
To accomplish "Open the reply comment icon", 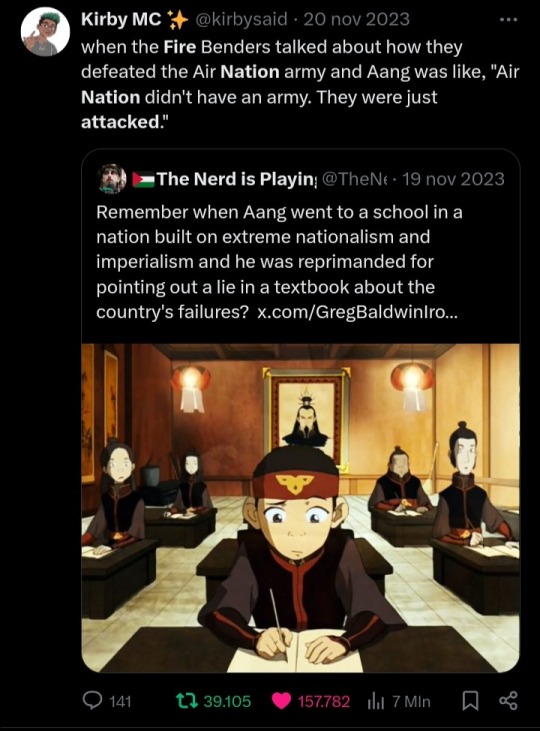I will (x=92, y=701).
